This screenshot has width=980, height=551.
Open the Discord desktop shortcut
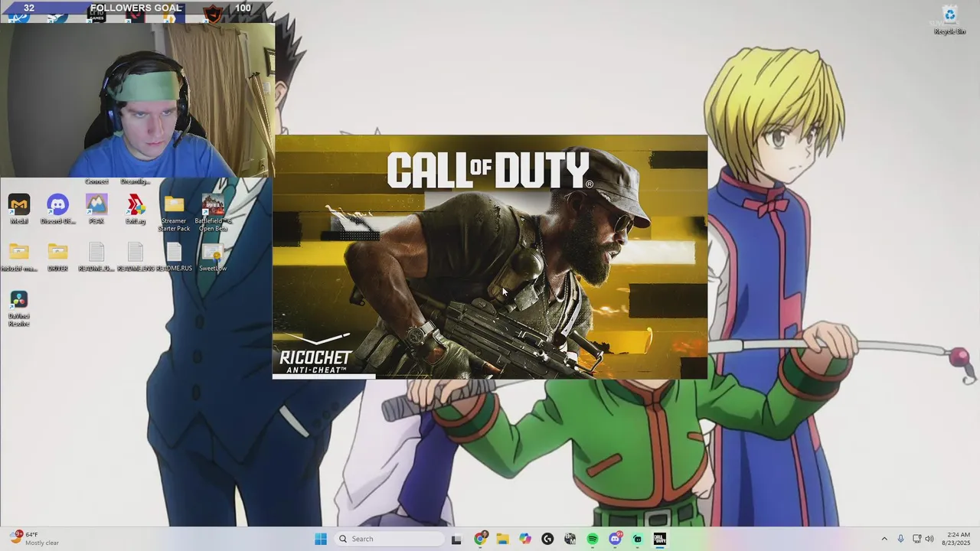(x=57, y=209)
